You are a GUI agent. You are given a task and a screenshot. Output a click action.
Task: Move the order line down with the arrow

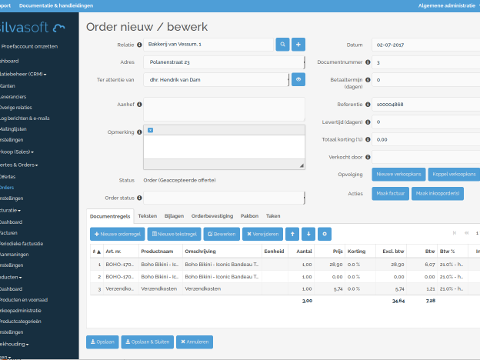308,234
